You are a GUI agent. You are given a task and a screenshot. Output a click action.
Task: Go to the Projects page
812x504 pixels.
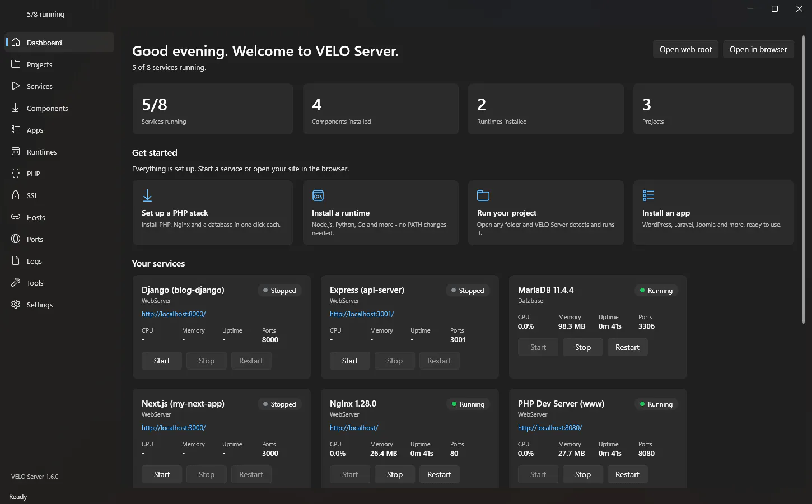[59, 64]
